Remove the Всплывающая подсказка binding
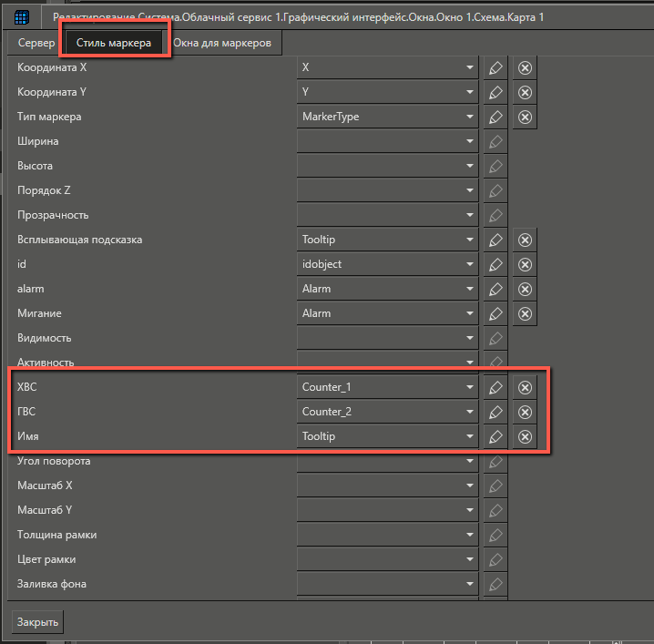Screen dimensions: 654x644 point(525,240)
